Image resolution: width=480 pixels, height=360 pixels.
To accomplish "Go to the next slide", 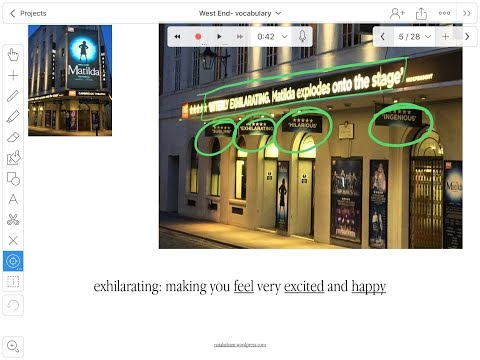I will pyautogui.click(x=467, y=37).
